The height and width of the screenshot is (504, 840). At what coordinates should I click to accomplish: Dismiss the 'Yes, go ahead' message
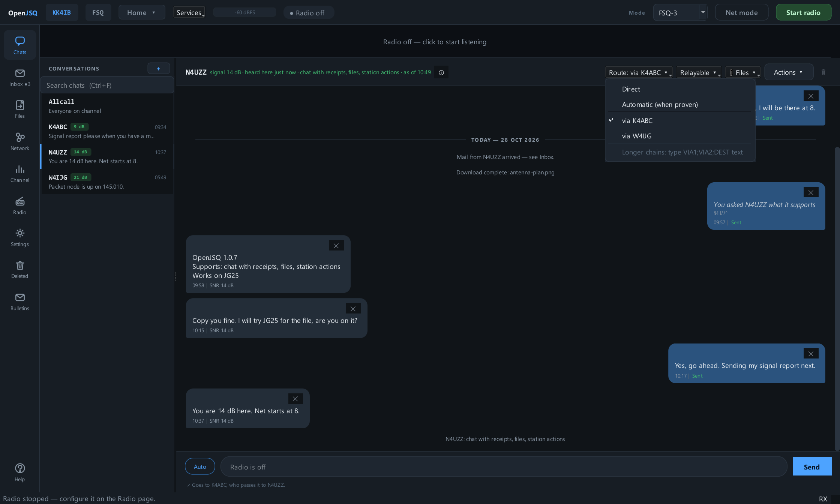tap(811, 354)
